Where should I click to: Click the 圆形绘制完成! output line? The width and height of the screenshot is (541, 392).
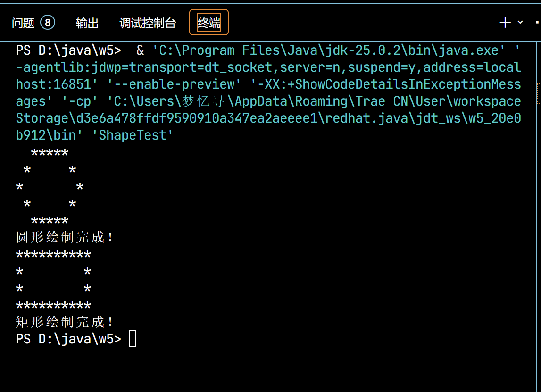65,237
